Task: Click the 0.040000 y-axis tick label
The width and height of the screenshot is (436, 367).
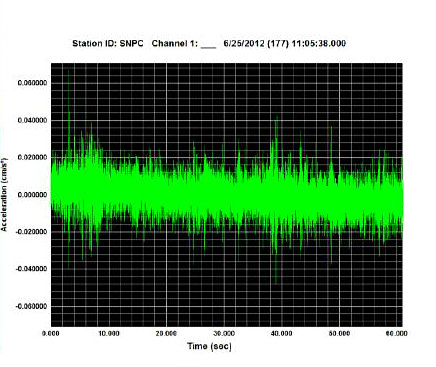Action: pyautogui.click(x=32, y=120)
